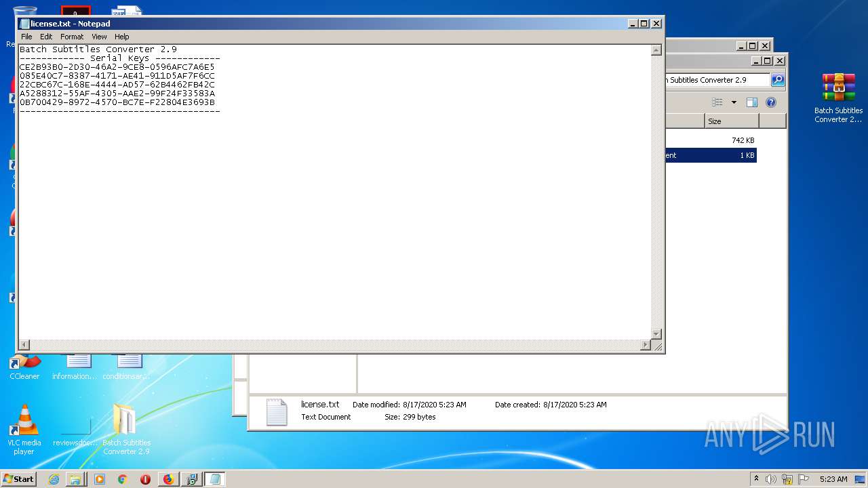Open the View menu in Notepad
The image size is (868, 488).
point(99,37)
